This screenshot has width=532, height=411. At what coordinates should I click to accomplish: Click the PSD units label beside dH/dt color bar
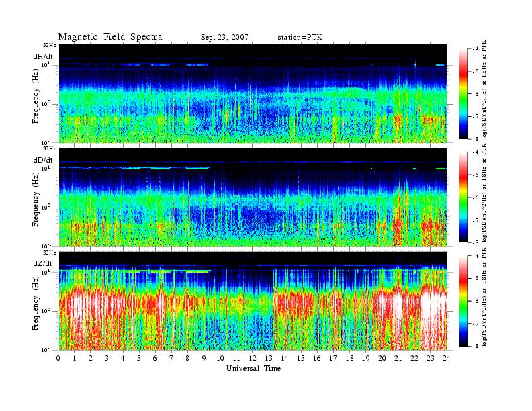click(x=484, y=89)
